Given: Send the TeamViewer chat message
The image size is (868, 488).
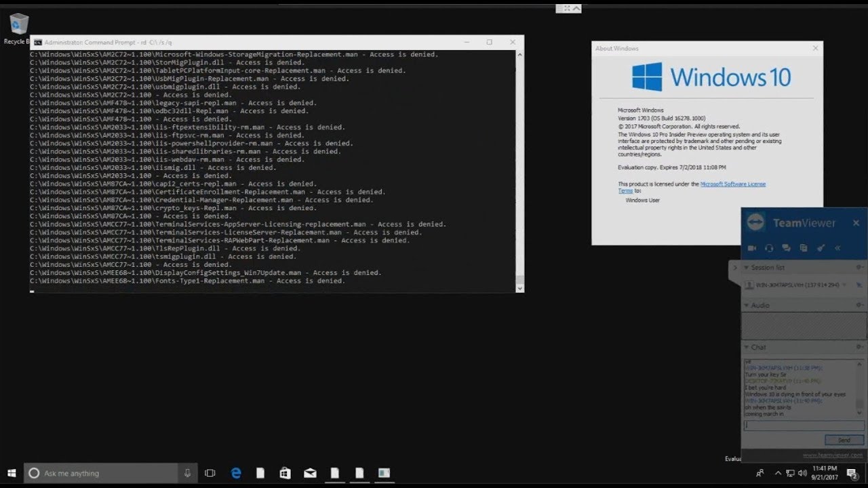Looking at the screenshot, I should [844, 440].
